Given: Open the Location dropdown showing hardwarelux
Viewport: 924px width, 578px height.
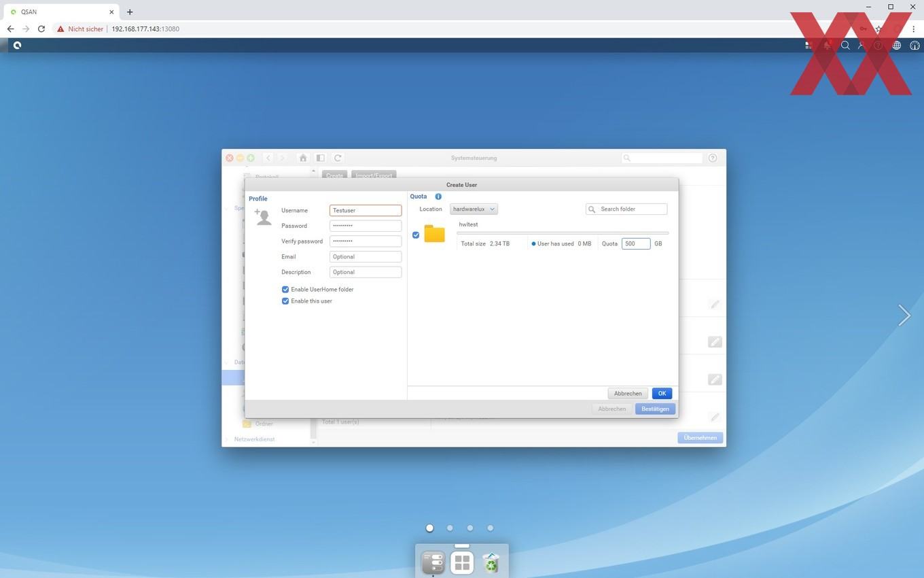Looking at the screenshot, I should [x=474, y=209].
